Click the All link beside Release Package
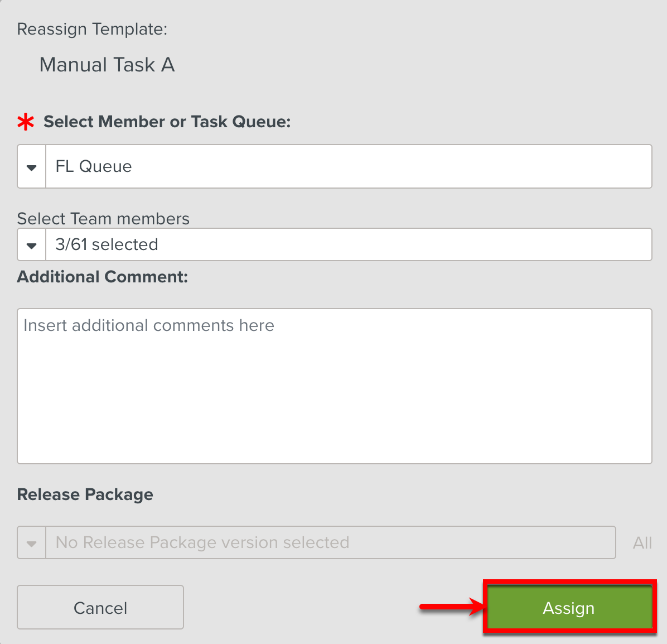Image resolution: width=667 pixels, height=644 pixels. (x=642, y=543)
